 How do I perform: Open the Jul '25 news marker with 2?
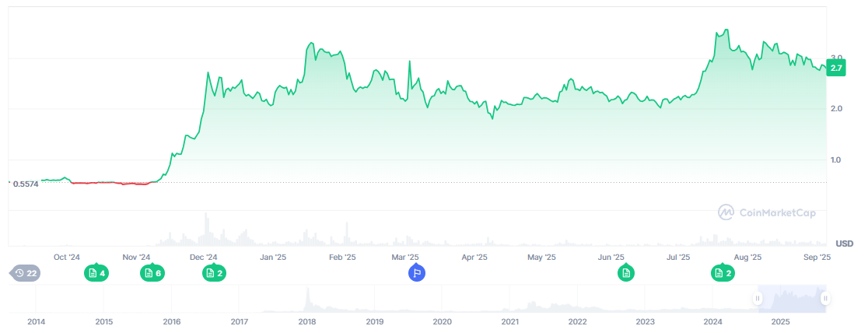[723, 273]
